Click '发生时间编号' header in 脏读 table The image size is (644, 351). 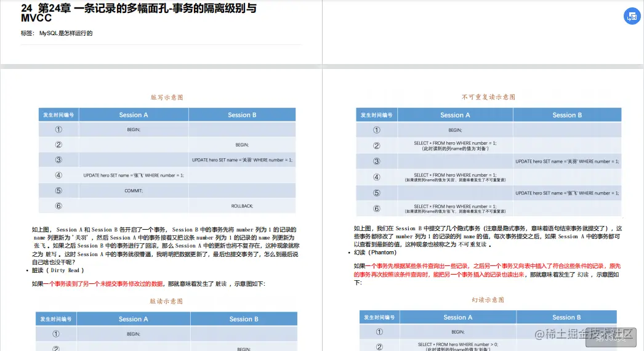[56, 319]
